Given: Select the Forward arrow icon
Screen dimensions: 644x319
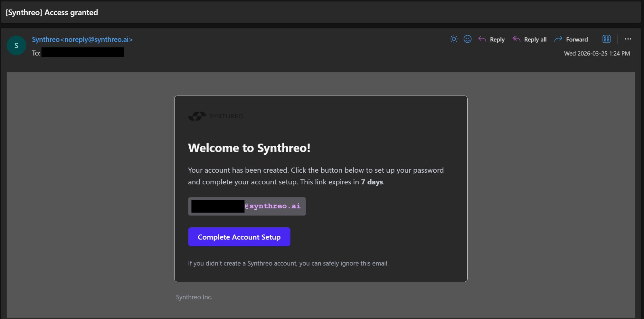Looking at the screenshot, I should [x=558, y=39].
